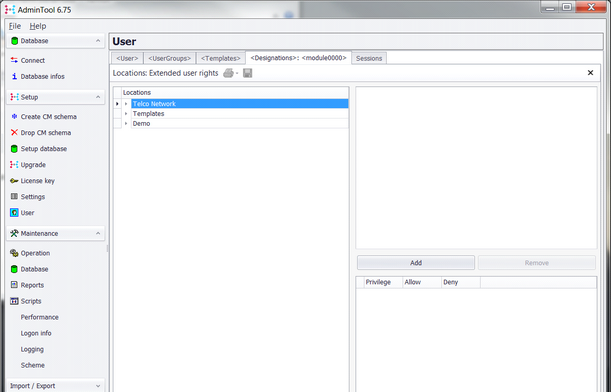611x392 pixels.
Task: Click the Locations column header
Action: coord(235,92)
